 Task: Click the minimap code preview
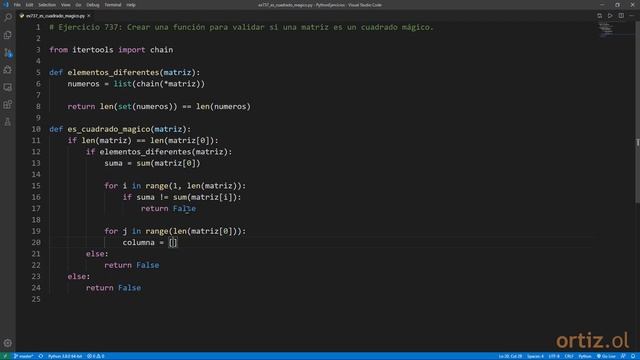point(606,29)
